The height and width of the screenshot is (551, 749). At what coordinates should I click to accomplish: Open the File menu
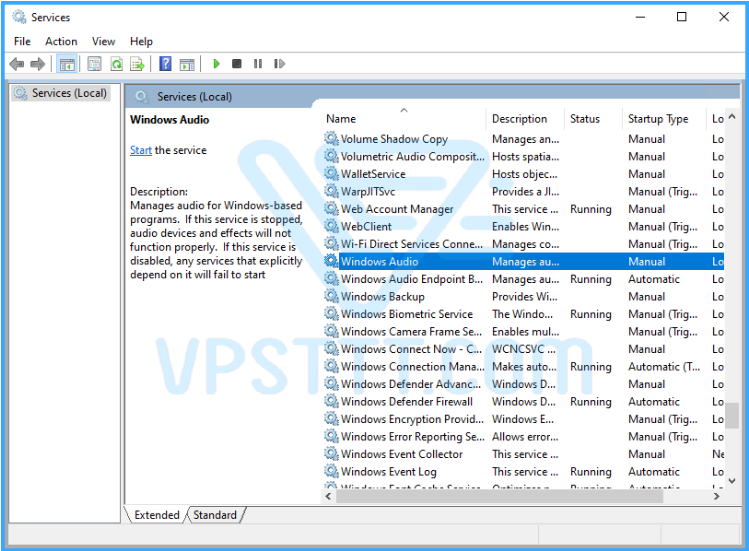click(x=22, y=42)
